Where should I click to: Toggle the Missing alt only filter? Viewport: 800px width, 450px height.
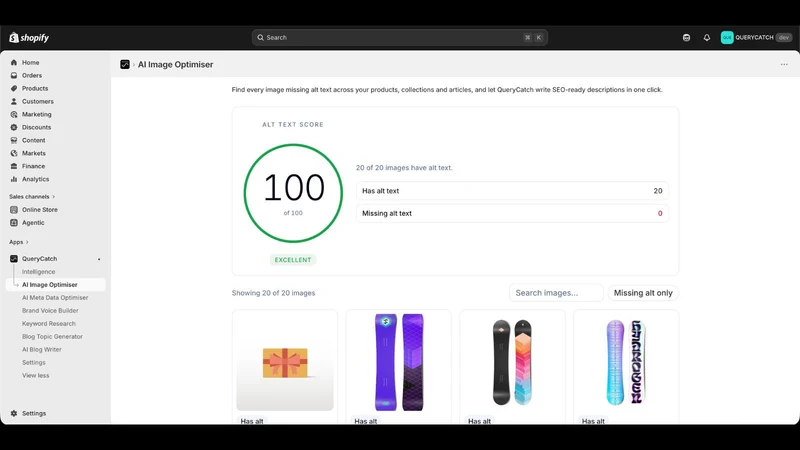pos(643,293)
